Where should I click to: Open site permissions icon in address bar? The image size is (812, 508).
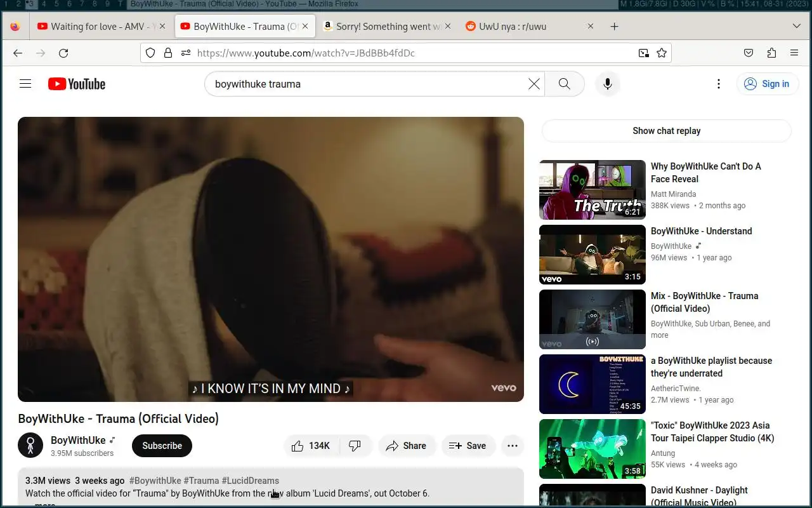coord(185,53)
